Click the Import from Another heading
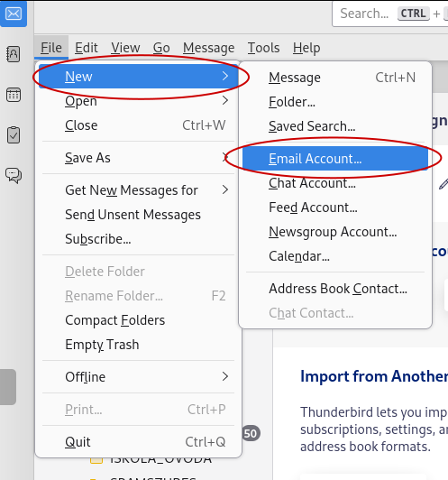The height and width of the screenshot is (480, 448). [x=374, y=376]
